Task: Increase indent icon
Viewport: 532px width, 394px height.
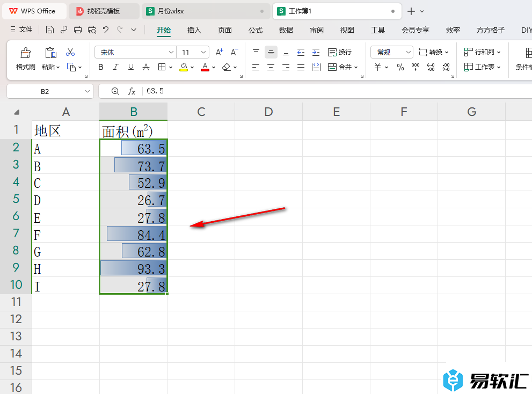Action: pyautogui.click(x=316, y=52)
